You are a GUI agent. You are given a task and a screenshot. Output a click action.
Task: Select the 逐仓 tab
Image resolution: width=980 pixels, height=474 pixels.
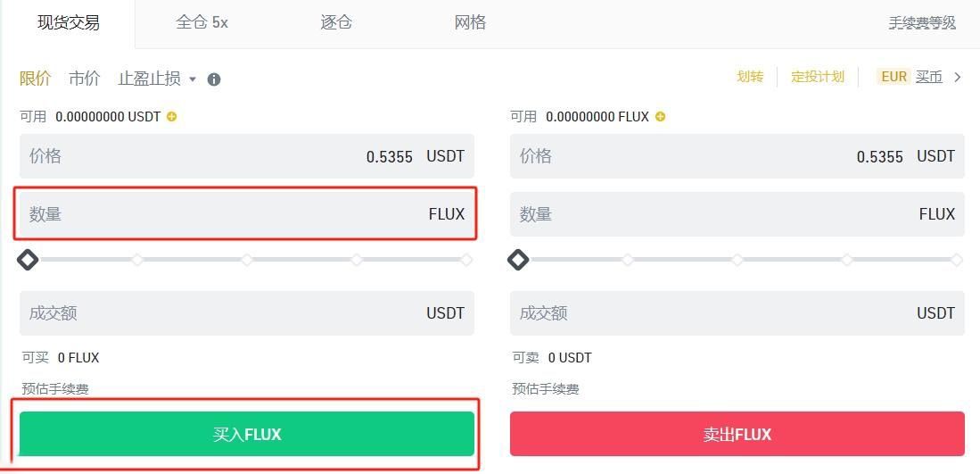[336, 22]
